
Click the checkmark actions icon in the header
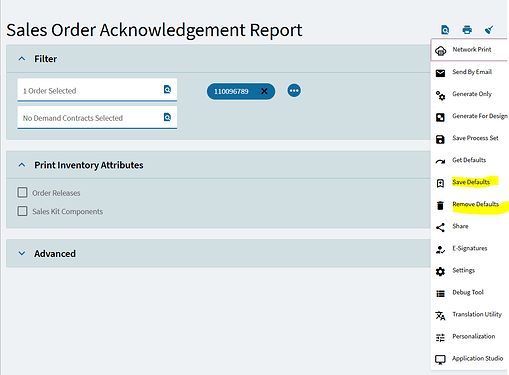[x=489, y=30]
